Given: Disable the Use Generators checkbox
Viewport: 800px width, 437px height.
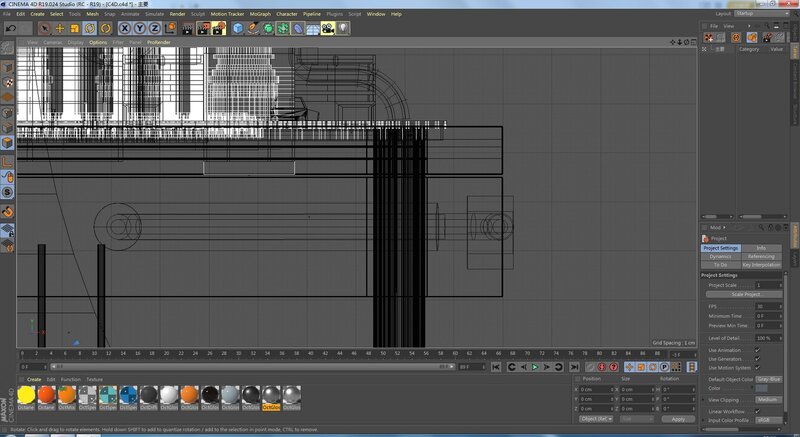Looking at the screenshot, I should pyautogui.click(x=757, y=359).
